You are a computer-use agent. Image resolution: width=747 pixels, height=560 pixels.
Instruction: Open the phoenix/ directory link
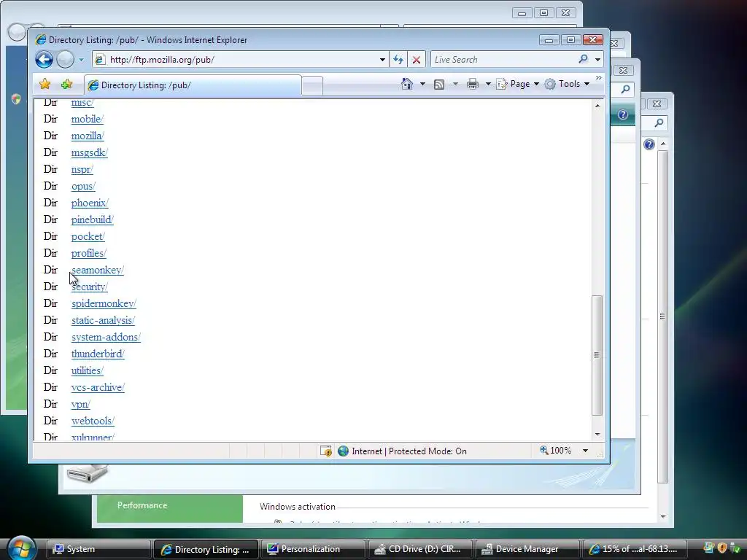click(90, 203)
